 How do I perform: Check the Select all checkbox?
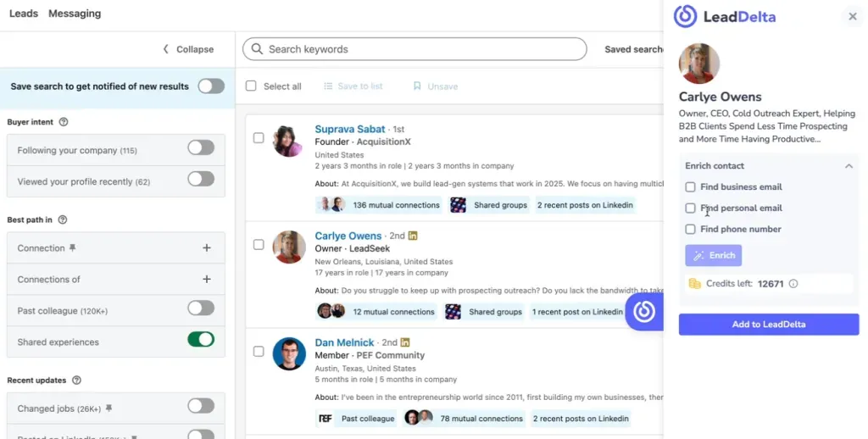pyautogui.click(x=251, y=86)
